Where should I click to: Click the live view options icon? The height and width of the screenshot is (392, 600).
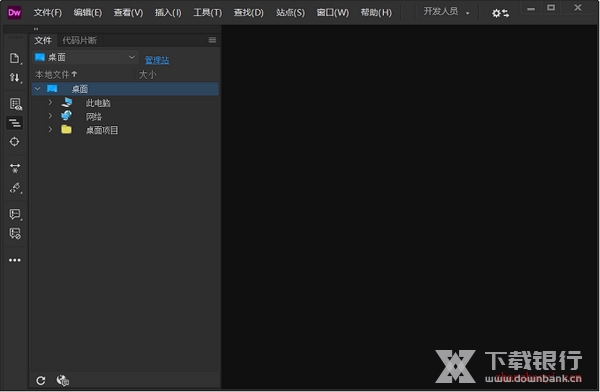(15, 104)
